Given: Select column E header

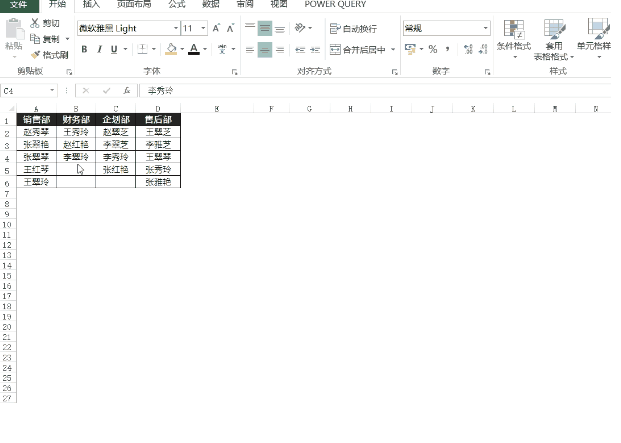Looking at the screenshot, I should pos(217,109).
